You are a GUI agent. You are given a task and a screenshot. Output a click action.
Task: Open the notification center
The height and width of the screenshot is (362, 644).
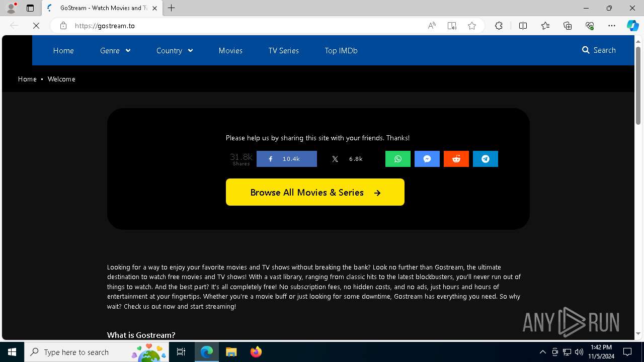(627, 352)
